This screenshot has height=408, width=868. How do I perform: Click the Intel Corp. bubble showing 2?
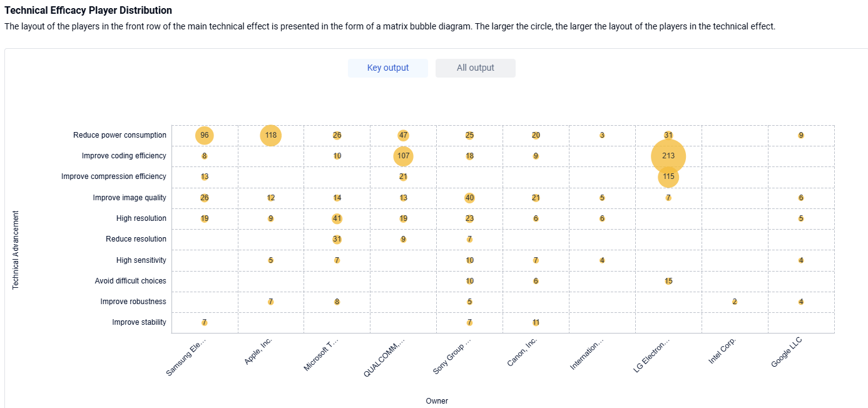735,302
